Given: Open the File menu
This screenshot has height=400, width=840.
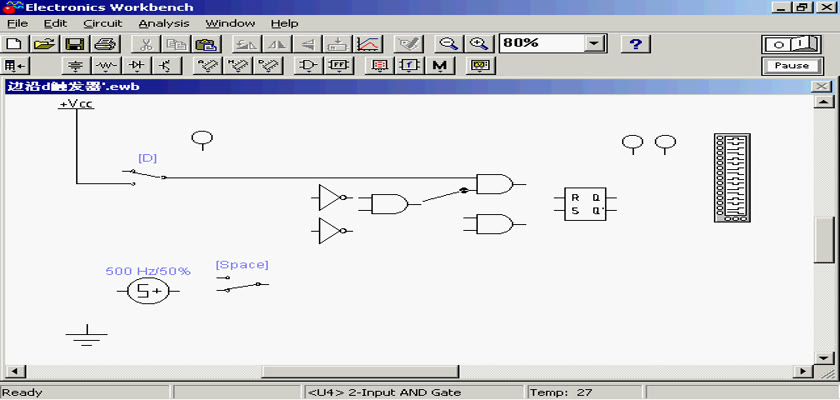Looking at the screenshot, I should pyautogui.click(x=17, y=24).
